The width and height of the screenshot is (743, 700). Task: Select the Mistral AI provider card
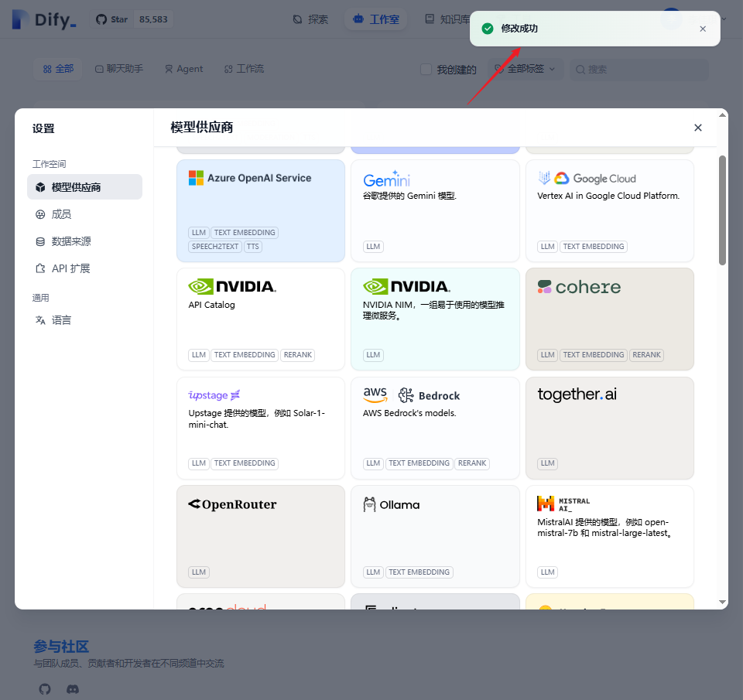[610, 537]
